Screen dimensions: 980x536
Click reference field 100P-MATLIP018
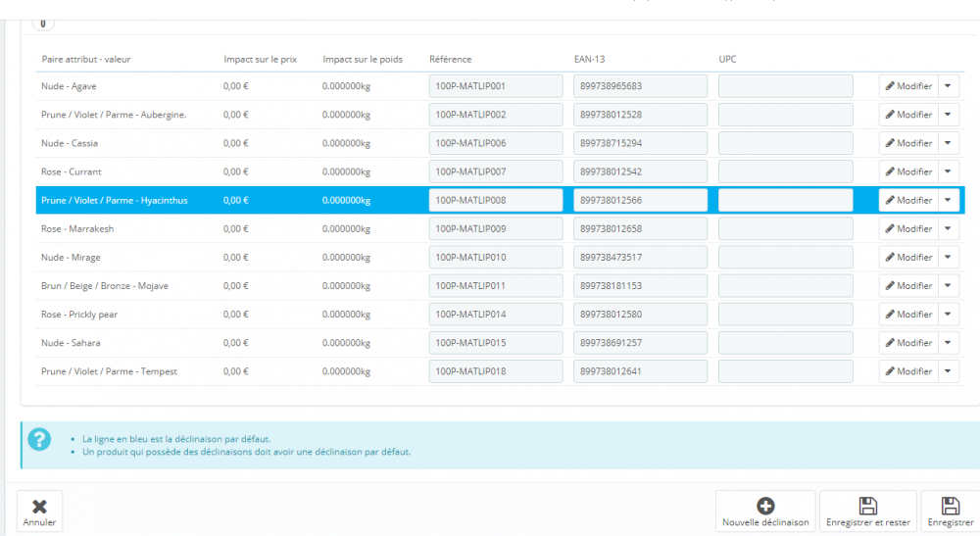point(496,371)
